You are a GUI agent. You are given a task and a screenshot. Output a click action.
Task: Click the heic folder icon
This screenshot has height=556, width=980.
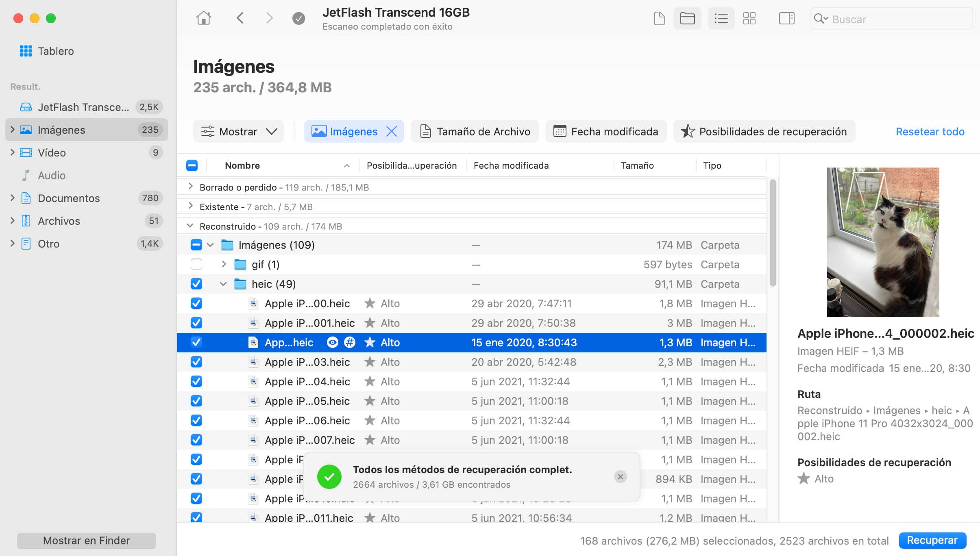click(240, 284)
